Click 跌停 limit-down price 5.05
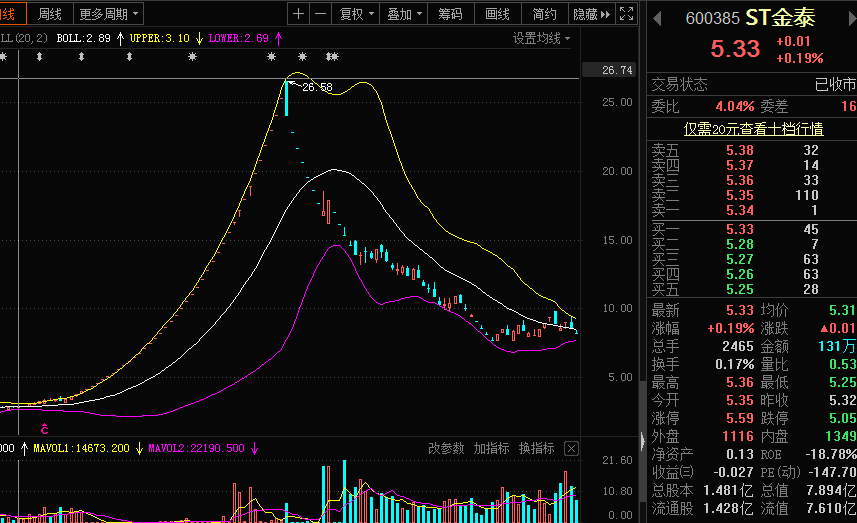Screen dimensions: 857x523 point(842,419)
